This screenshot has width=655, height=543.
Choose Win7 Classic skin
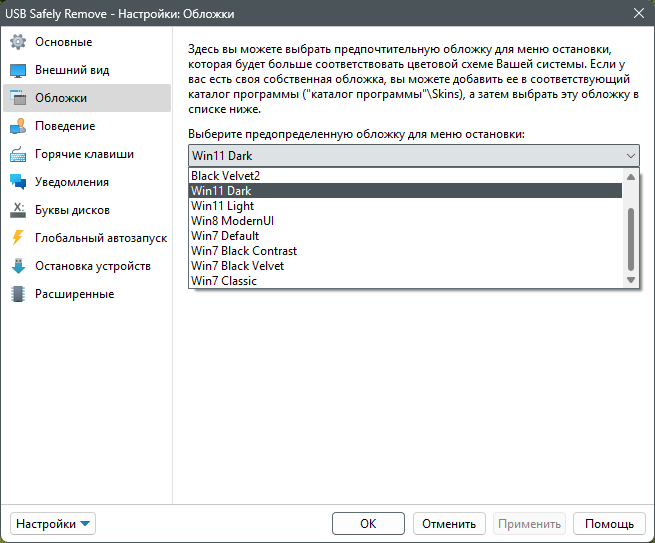[405, 281]
